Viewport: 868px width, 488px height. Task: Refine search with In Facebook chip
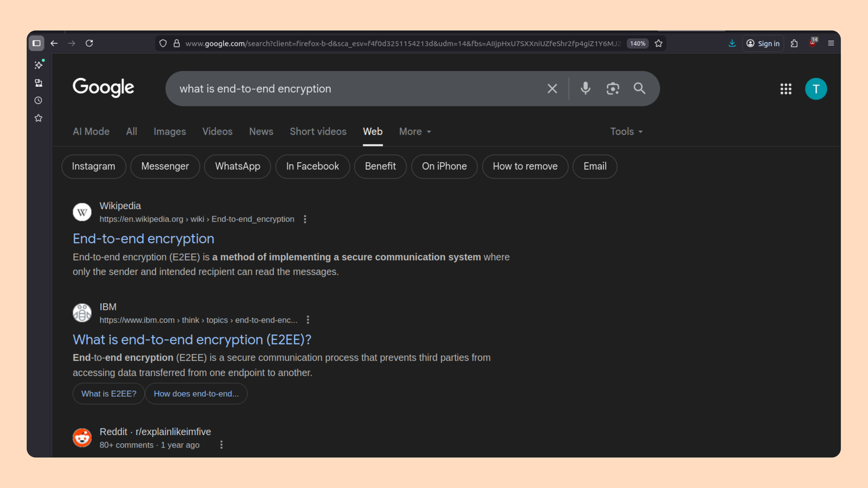312,166
